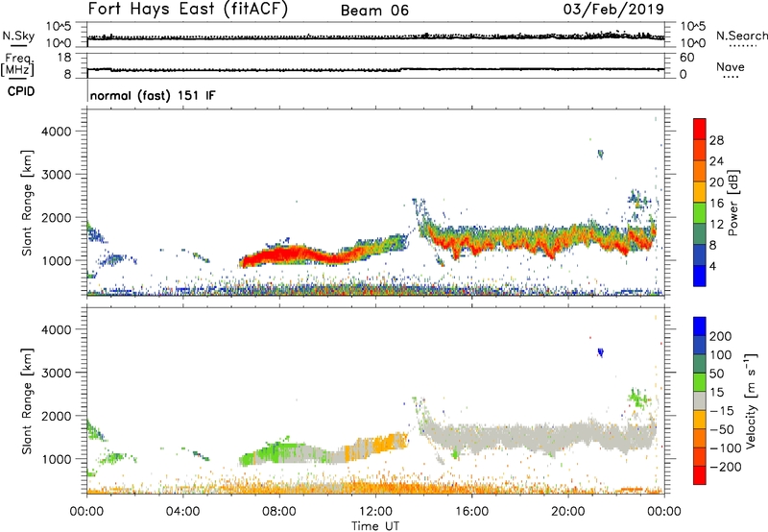Click the Time UT axis title

click(x=375, y=526)
